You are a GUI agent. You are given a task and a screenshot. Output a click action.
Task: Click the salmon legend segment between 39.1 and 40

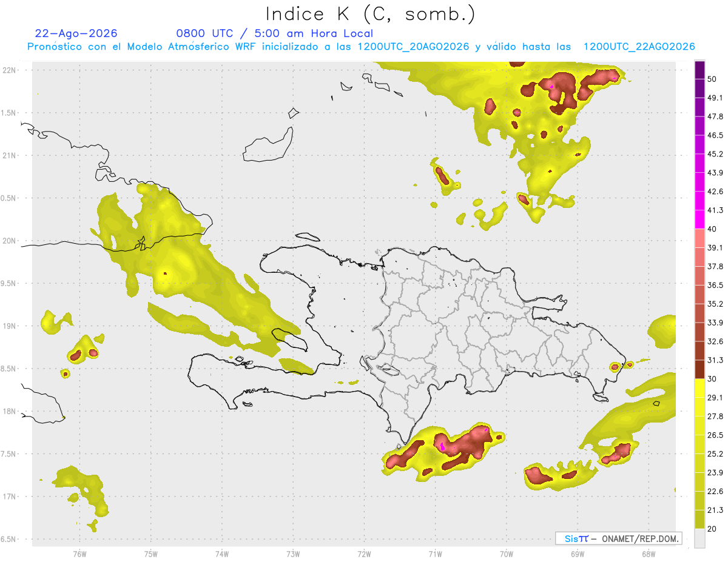click(699, 238)
